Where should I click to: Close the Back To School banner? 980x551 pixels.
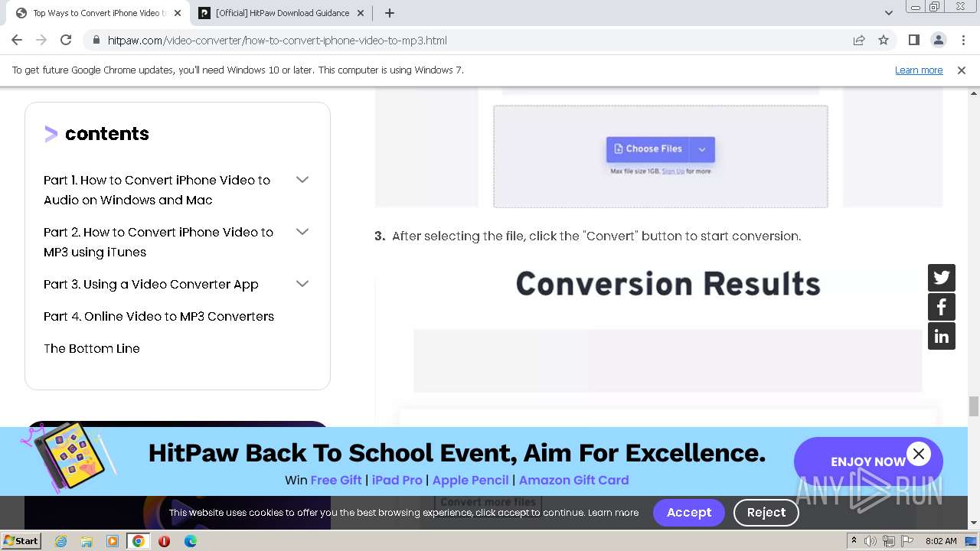[x=919, y=454]
